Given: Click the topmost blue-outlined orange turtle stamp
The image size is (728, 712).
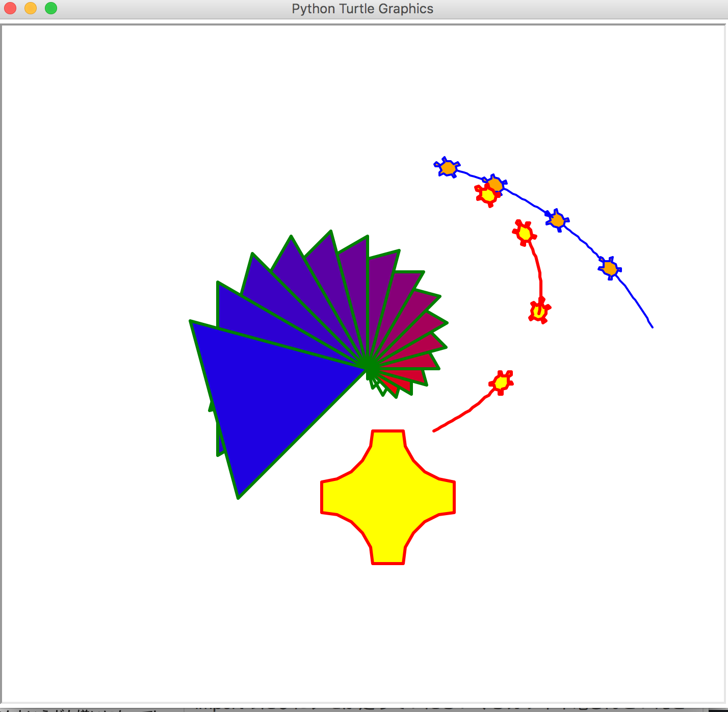Looking at the screenshot, I should (x=448, y=167).
